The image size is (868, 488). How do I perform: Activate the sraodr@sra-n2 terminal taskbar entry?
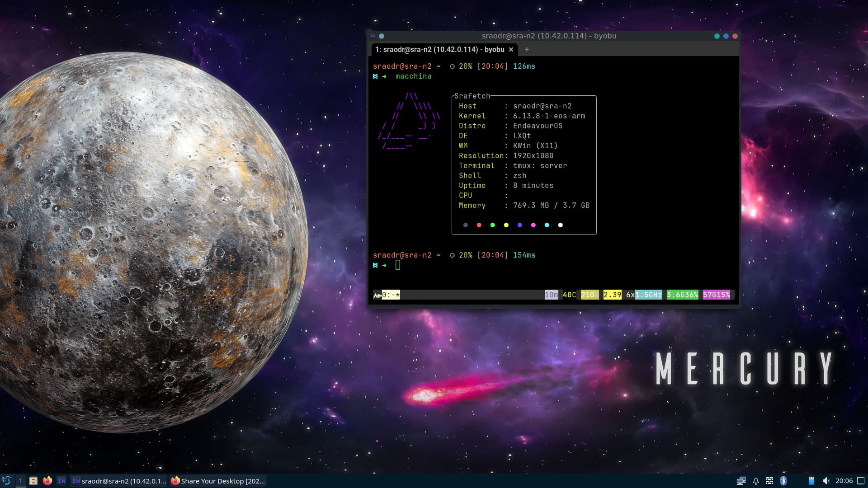click(119, 481)
